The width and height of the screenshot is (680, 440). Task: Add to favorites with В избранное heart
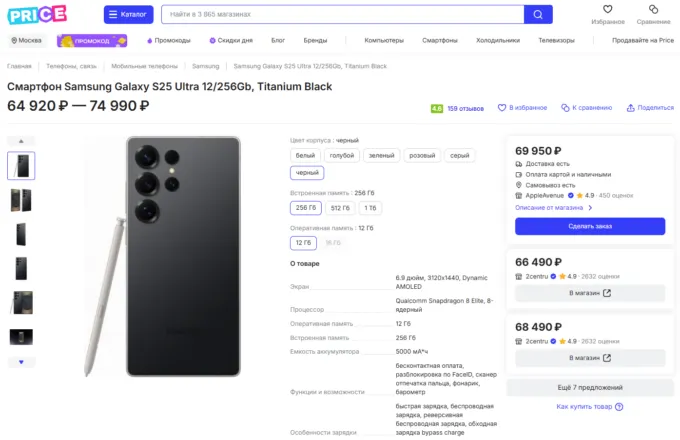click(502, 108)
